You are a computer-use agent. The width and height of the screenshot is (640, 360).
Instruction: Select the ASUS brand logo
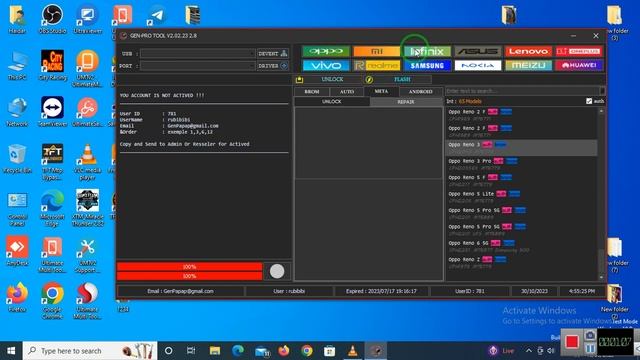tap(478, 51)
